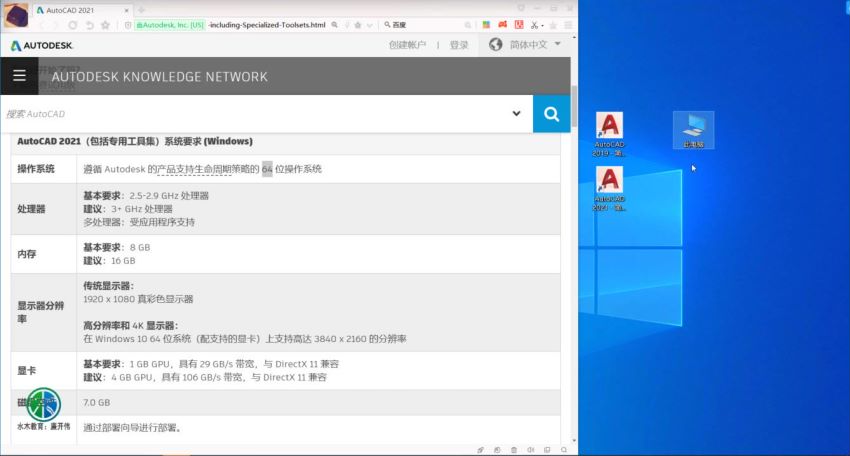Click the 7.0 GB disk space value
The width and height of the screenshot is (850, 456).
(x=96, y=402)
